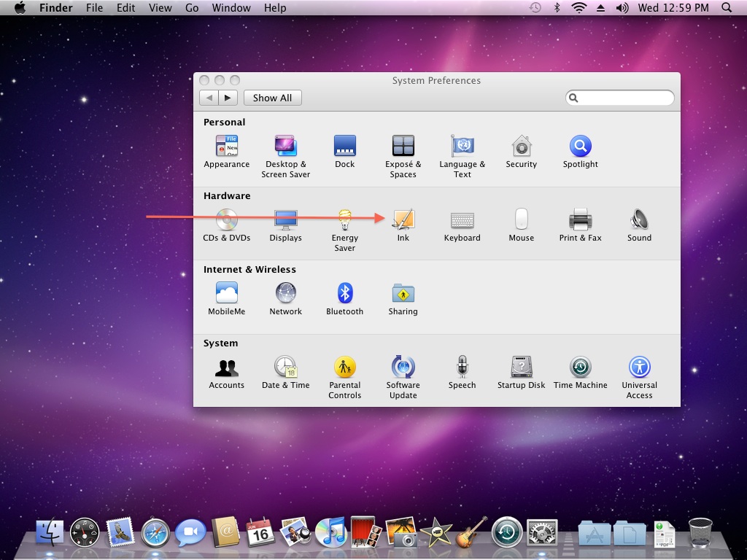The height and width of the screenshot is (560, 747).
Task: Open the Apple menu
Action: [x=20, y=7]
